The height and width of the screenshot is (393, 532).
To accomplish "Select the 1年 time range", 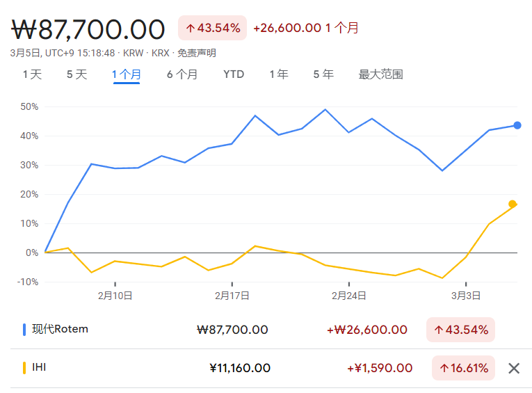I will [x=279, y=74].
